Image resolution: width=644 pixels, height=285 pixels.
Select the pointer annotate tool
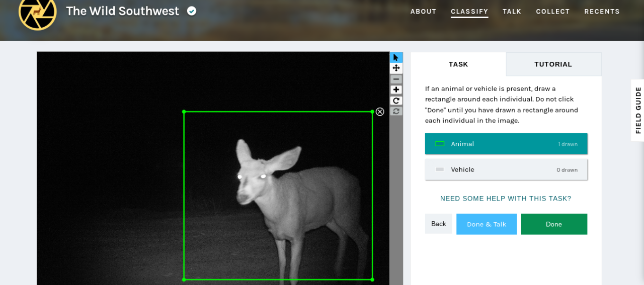396,57
